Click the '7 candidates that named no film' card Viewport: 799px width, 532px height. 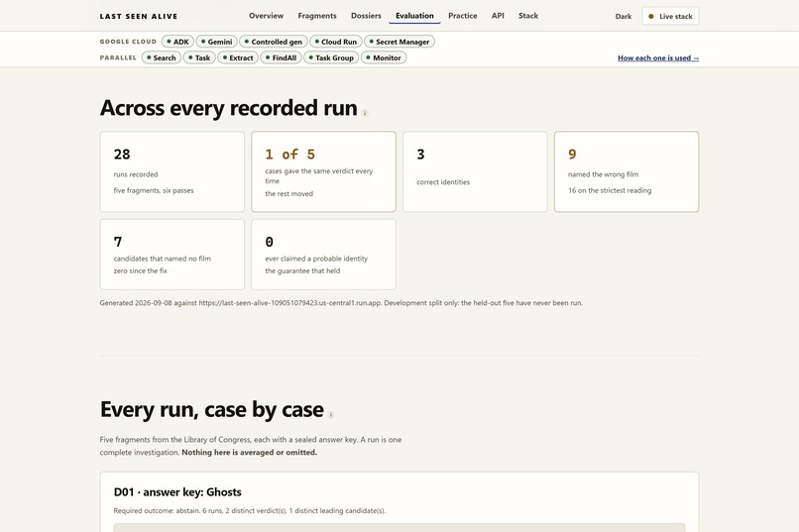(x=172, y=255)
